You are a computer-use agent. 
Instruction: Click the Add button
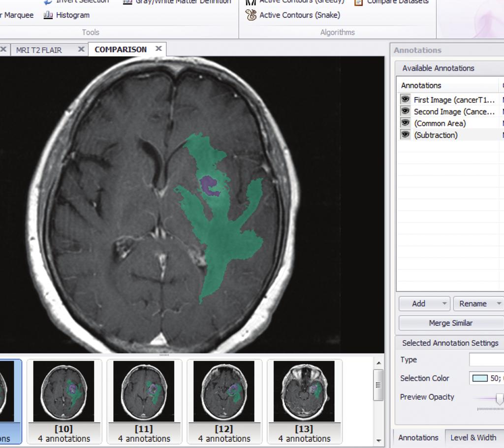coord(418,304)
